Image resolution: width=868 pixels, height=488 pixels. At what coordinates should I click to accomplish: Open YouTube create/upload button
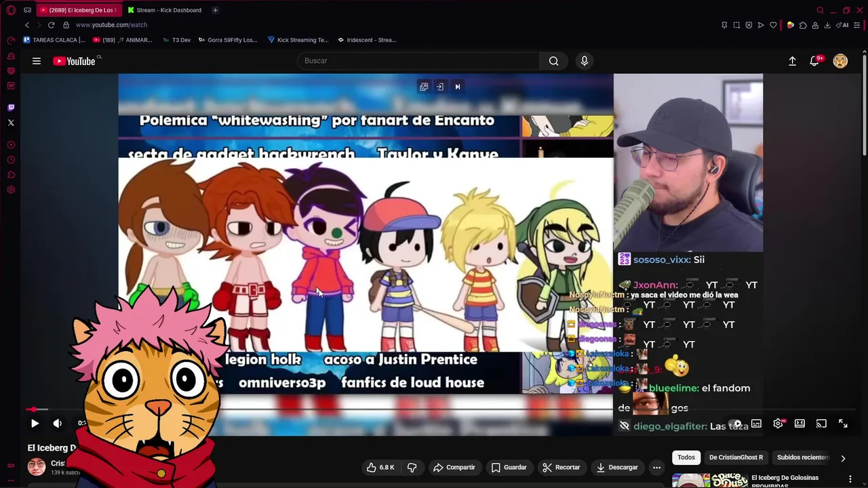click(x=792, y=61)
